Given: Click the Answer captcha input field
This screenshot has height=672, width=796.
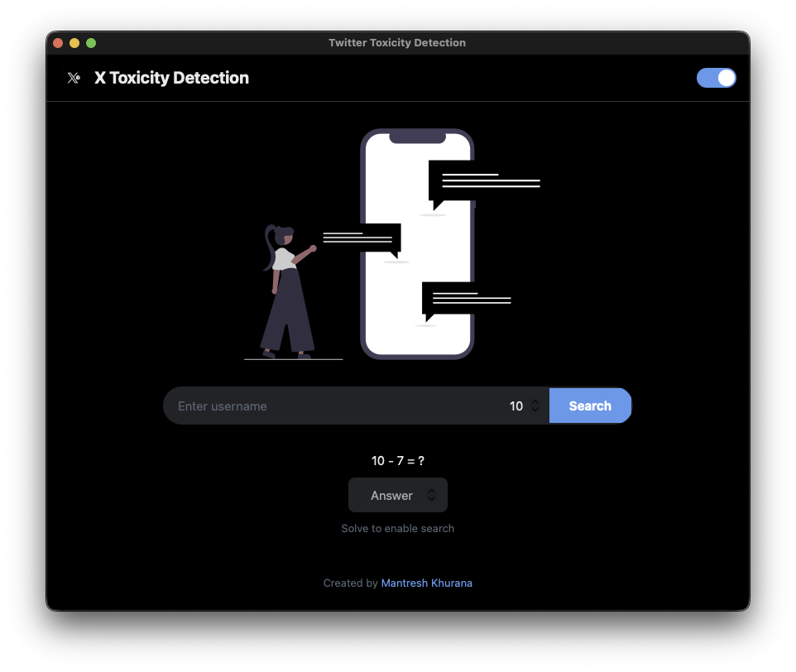Looking at the screenshot, I should [397, 495].
